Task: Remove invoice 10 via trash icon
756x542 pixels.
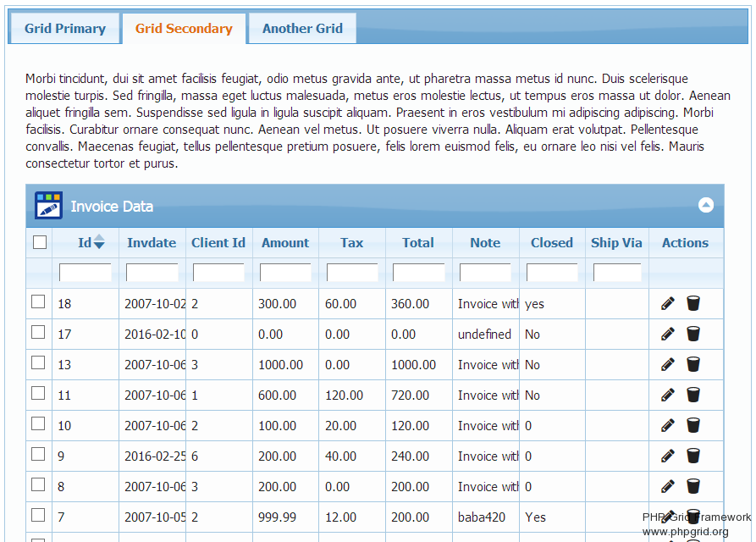Action: [x=693, y=425]
